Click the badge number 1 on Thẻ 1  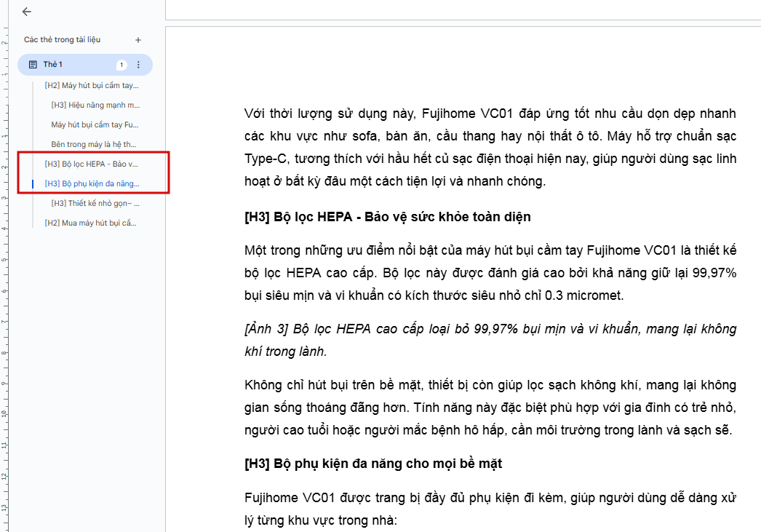click(121, 65)
